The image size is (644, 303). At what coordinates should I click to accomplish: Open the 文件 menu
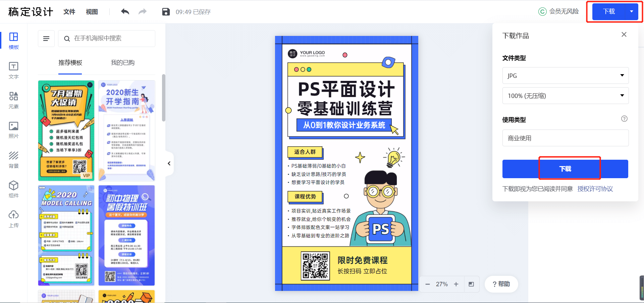[x=69, y=12]
